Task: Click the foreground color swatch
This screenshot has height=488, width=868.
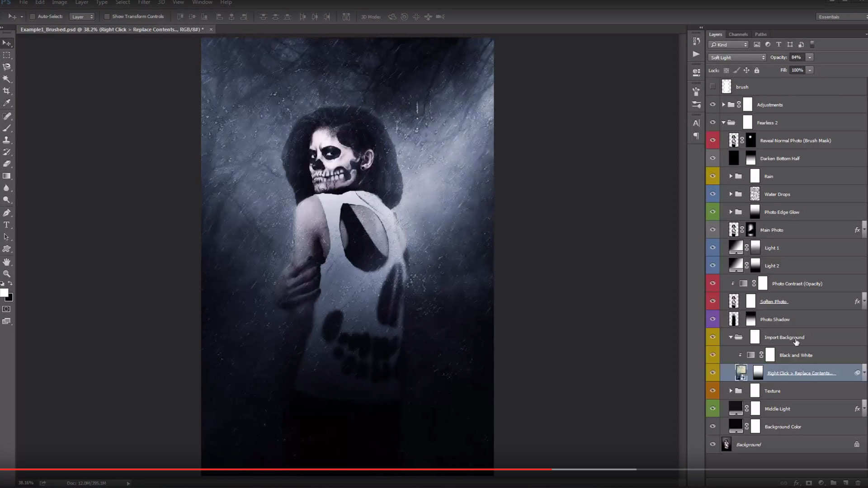Action: click(4, 293)
